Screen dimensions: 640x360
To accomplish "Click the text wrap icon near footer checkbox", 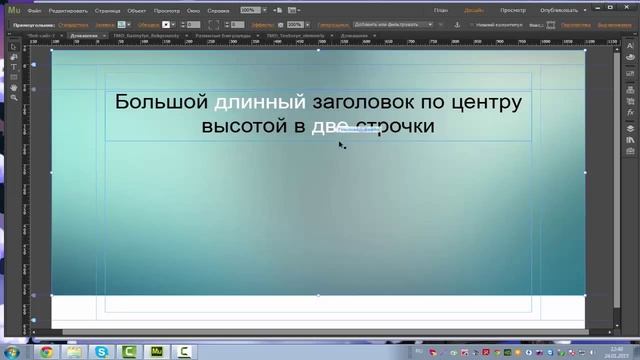I will click(551, 25).
